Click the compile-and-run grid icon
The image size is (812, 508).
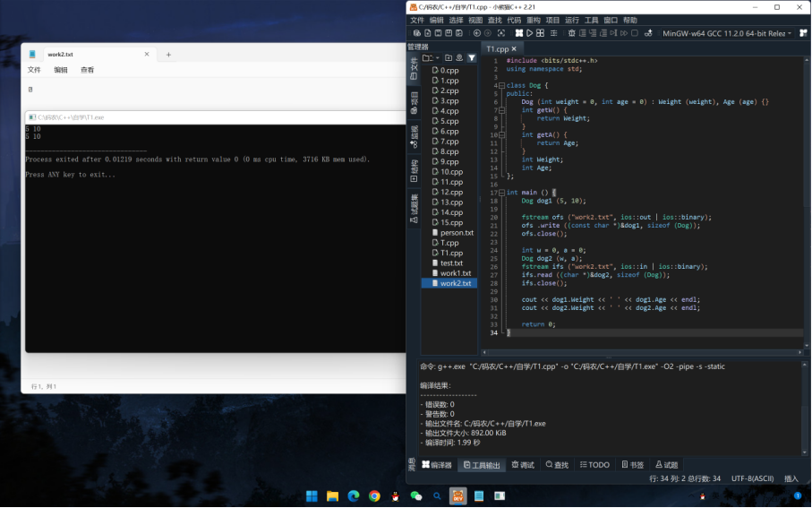[x=540, y=33]
